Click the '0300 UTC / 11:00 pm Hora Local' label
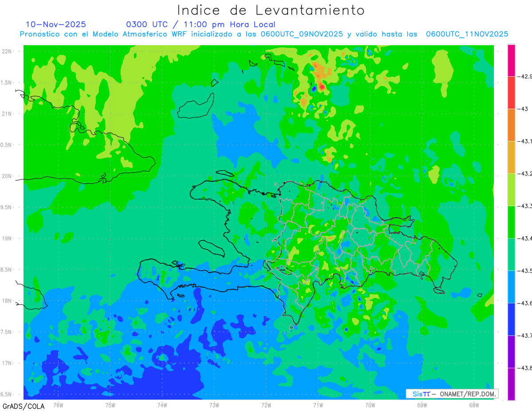Viewport: 532px width, 411px height. (x=201, y=24)
